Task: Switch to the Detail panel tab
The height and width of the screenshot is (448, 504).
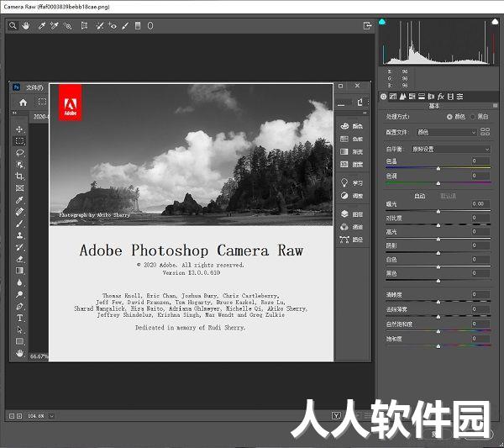Action: click(x=402, y=97)
